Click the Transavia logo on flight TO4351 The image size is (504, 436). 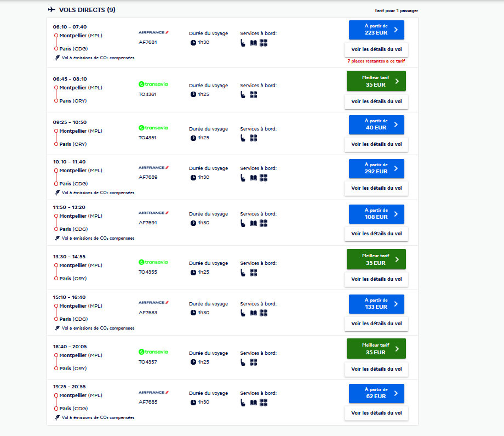(x=153, y=128)
